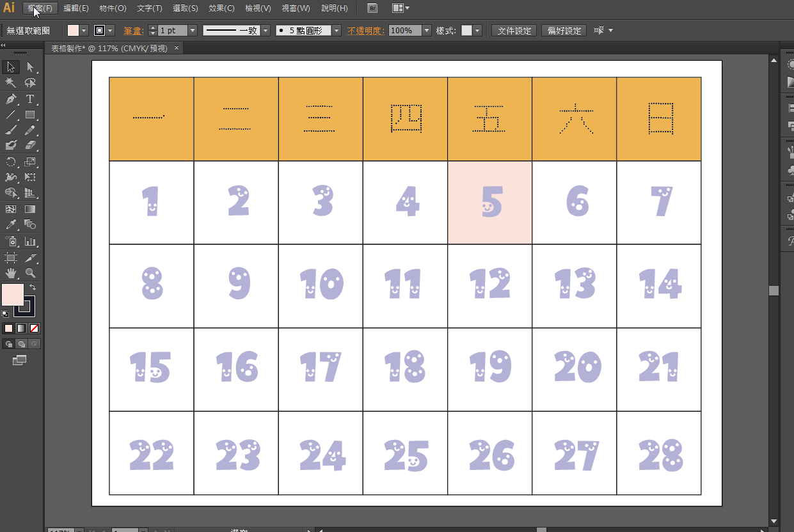The image size is (794, 532).
Task: Select the Lasso tool
Action: click(30, 82)
